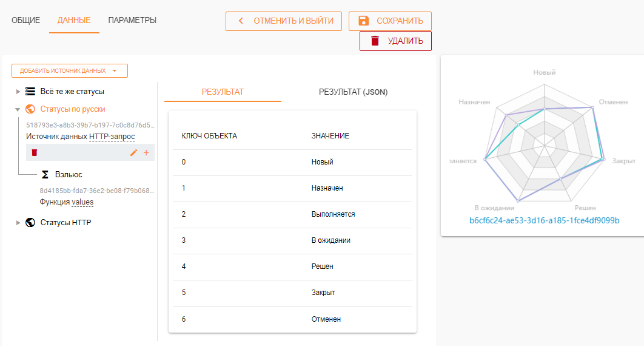This screenshot has height=346, width=644.
Task: Expand the Всё те же статусы tree node
Action: (x=18, y=92)
